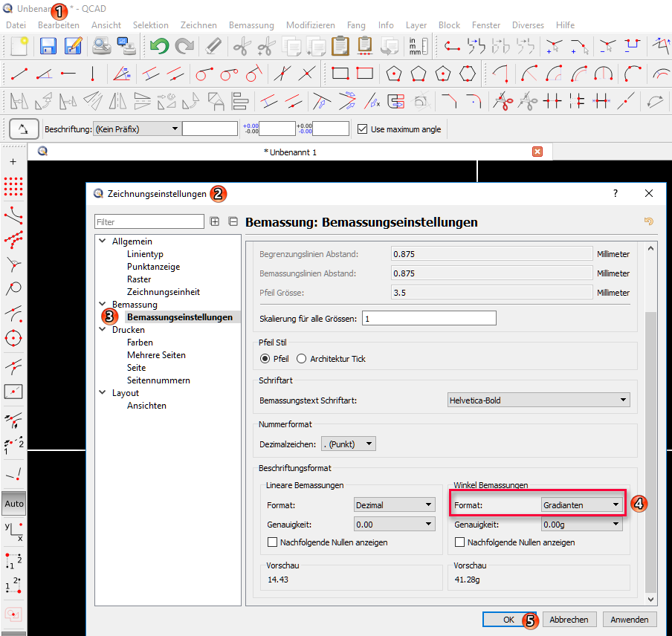
Task: Select the pentagon polygon drawing tool
Action: pos(394,74)
